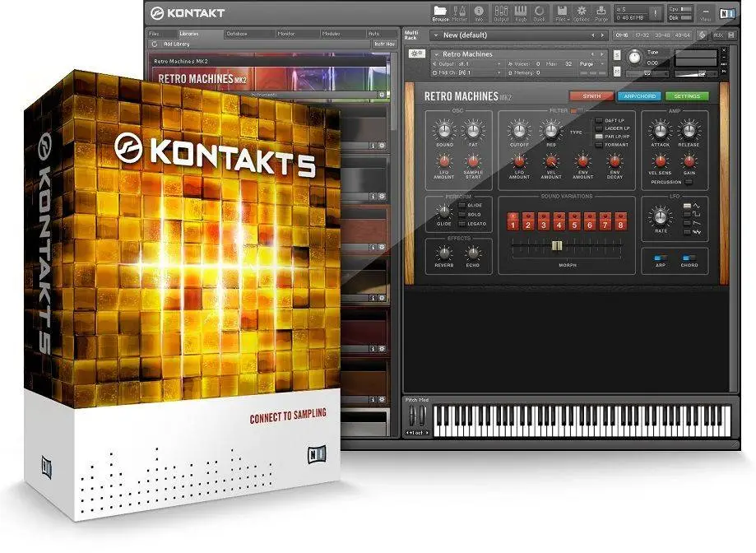Open the Options gear icon

[x=581, y=13]
